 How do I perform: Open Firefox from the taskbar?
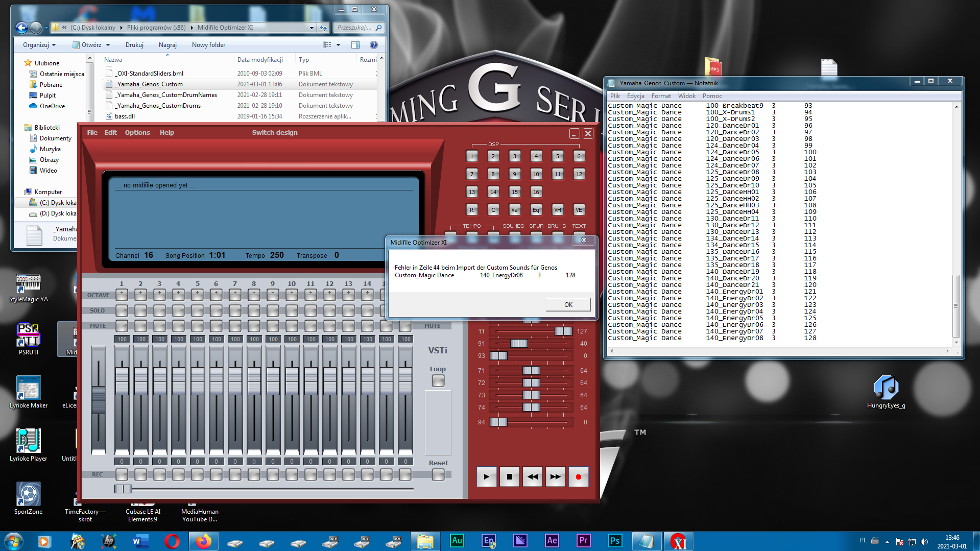pyautogui.click(x=204, y=541)
